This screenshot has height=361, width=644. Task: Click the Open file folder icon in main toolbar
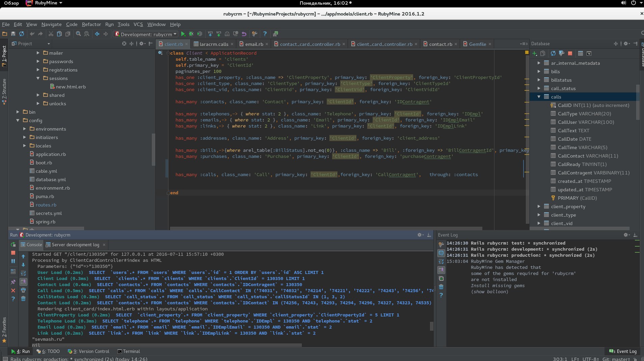(5, 34)
